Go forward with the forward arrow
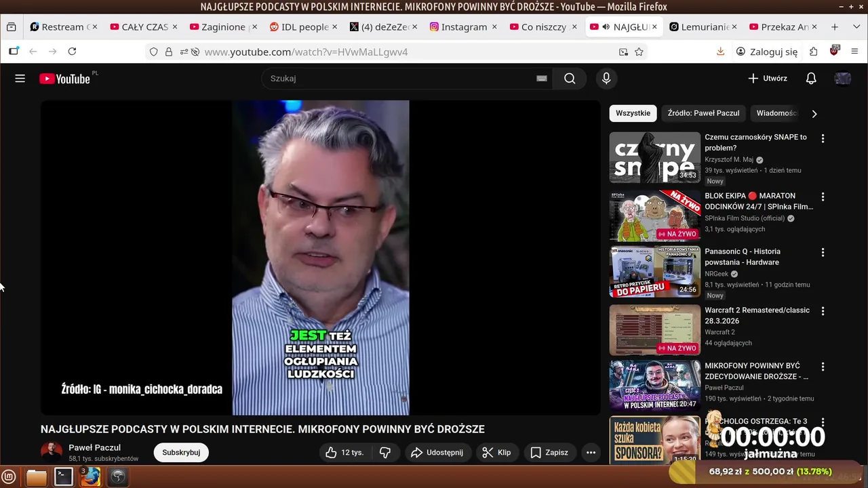 point(52,52)
